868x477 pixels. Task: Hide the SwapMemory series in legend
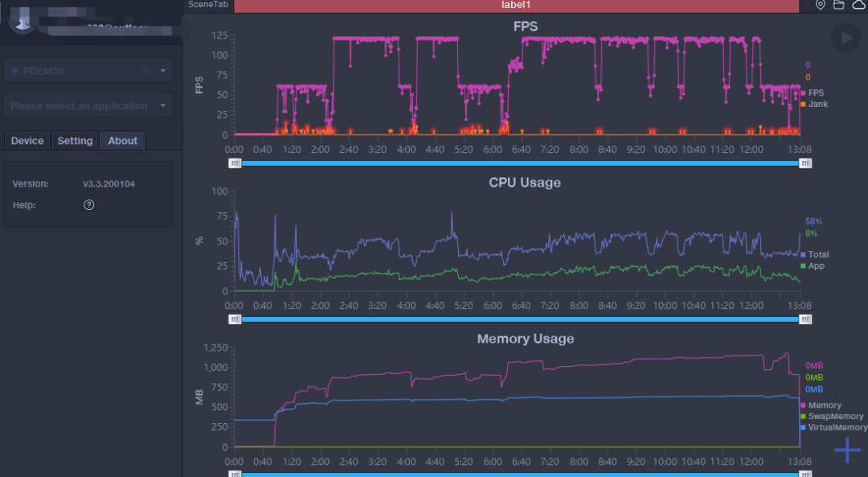click(x=831, y=417)
